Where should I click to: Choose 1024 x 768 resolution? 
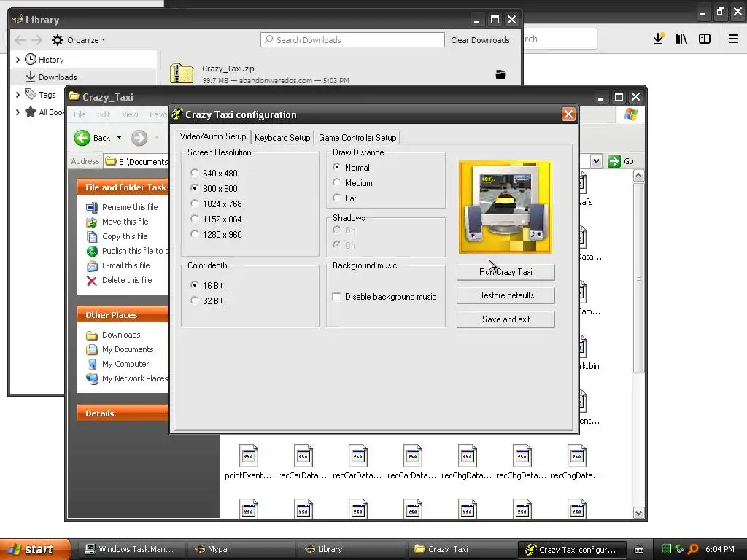(194, 204)
